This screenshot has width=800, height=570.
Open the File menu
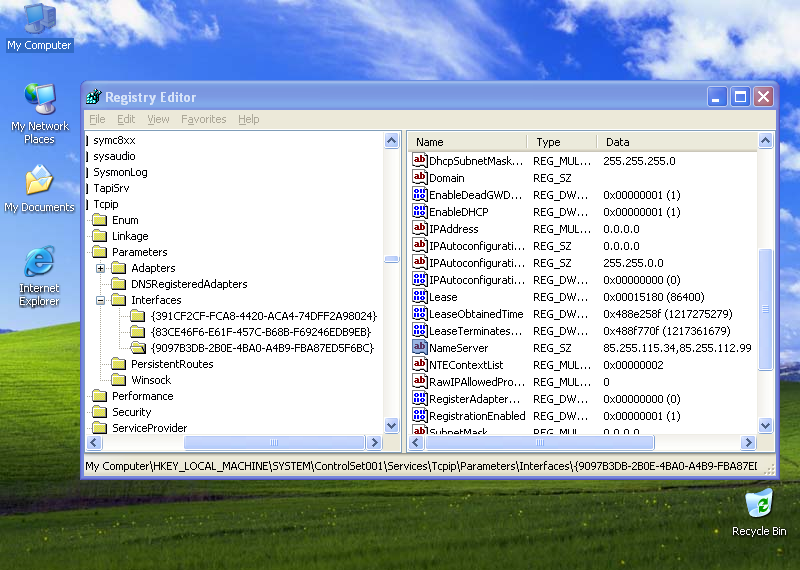[x=97, y=119]
